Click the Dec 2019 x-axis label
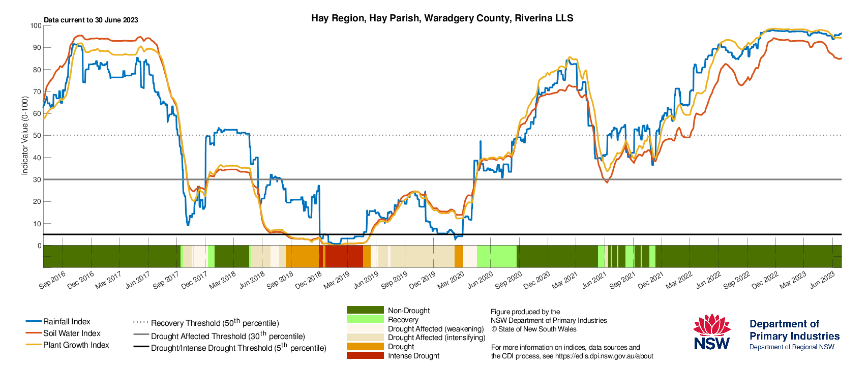The image size is (868, 366). [422, 280]
